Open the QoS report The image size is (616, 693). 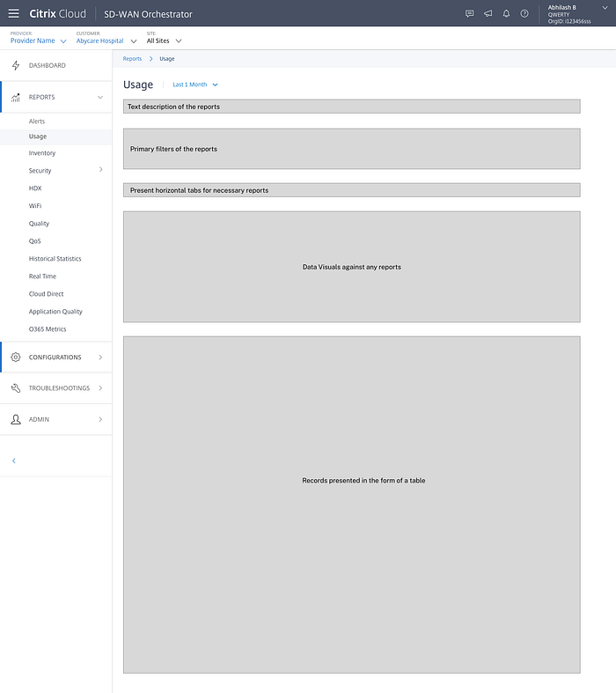[x=35, y=241]
